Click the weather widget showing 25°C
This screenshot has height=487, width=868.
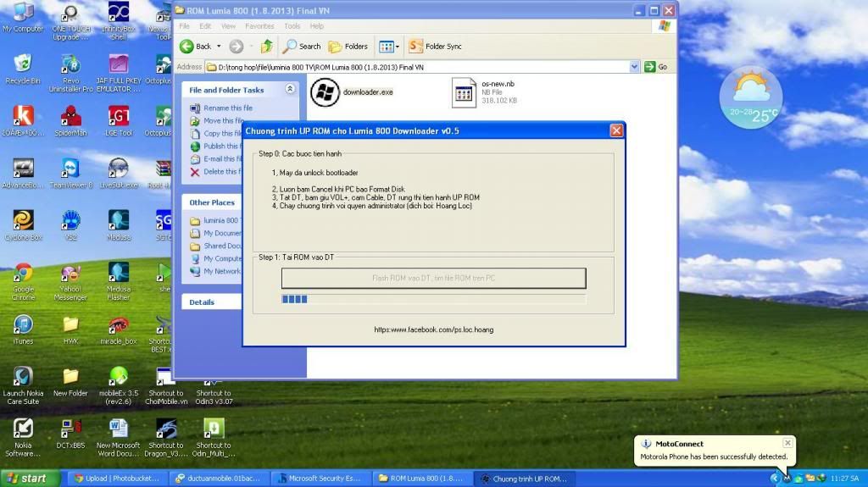(751, 98)
